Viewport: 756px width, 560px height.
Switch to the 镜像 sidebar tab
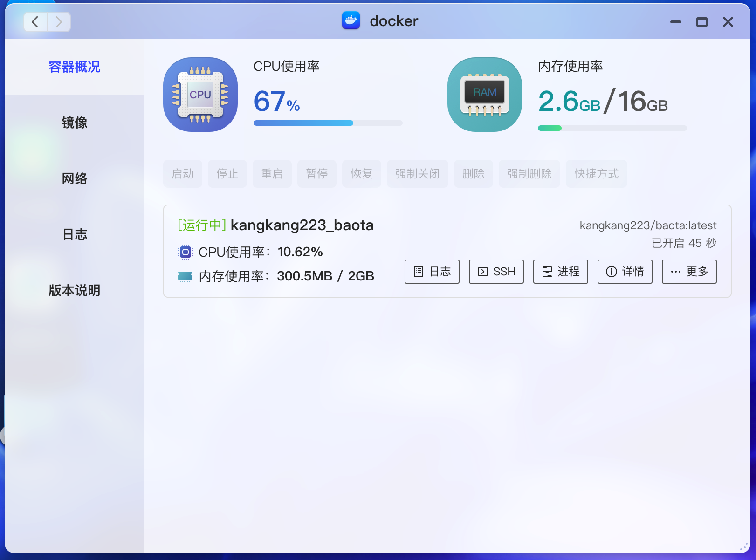[x=75, y=123]
